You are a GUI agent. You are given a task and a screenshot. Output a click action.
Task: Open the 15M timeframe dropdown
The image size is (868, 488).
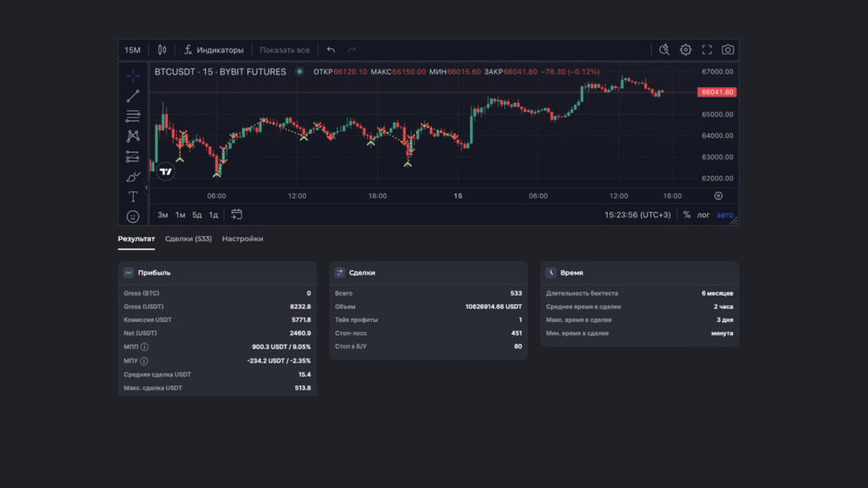(x=132, y=50)
